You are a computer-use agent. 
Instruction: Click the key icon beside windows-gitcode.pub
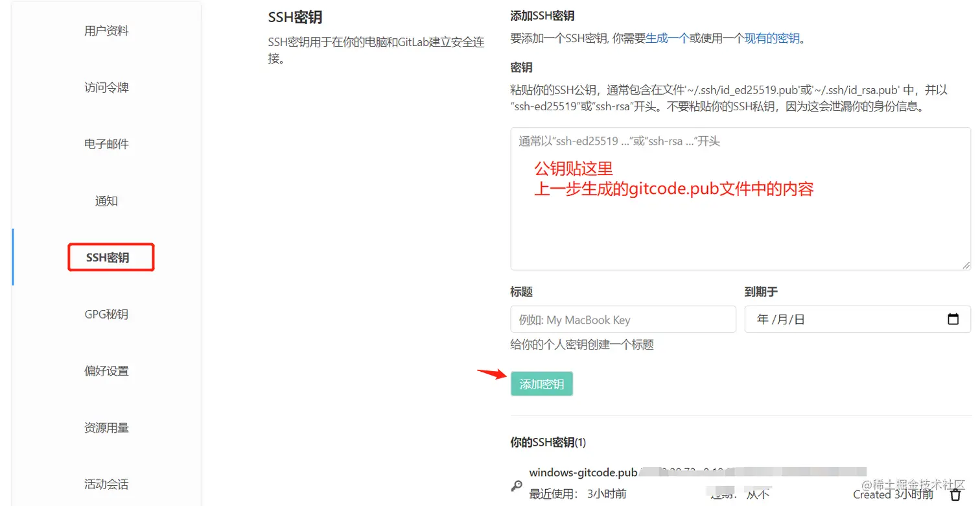tap(517, 486)
